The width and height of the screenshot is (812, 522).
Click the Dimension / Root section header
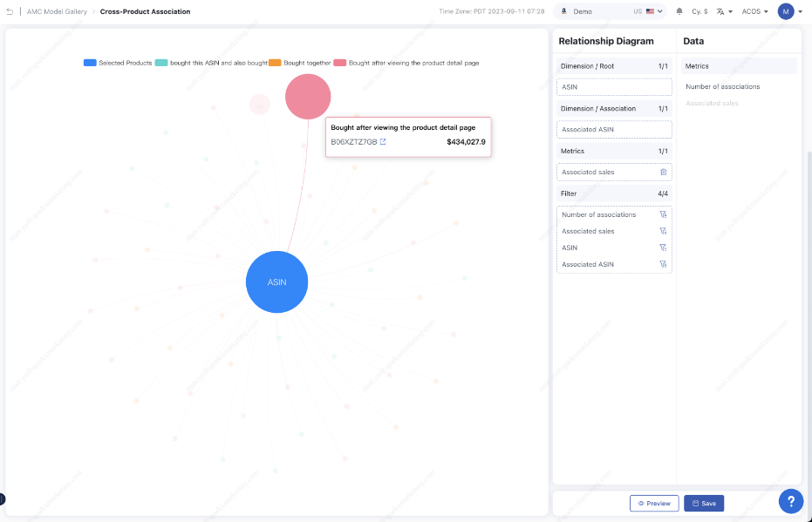pos(614,66)
